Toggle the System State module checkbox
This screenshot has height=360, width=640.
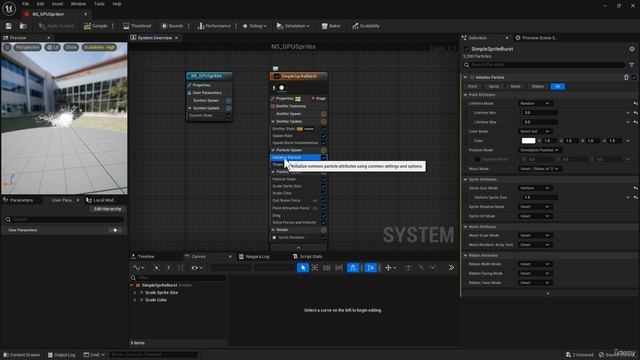(229, 116)
